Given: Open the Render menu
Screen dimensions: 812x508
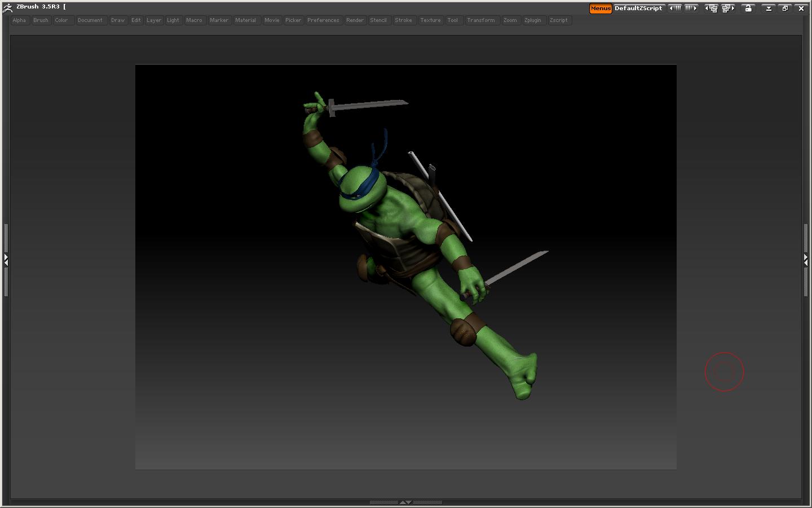Looking at the screenshot, I should click(355, 20).
